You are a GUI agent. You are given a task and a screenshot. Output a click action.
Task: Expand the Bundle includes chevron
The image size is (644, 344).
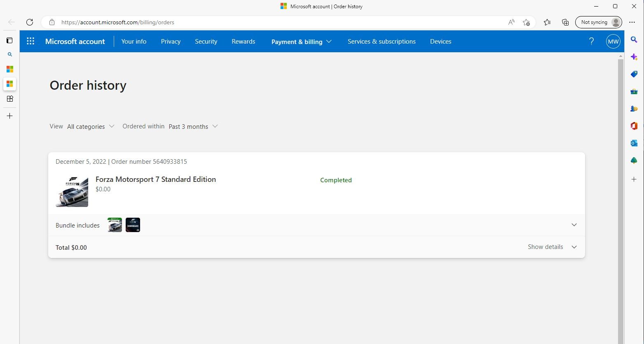coord(574,225)
